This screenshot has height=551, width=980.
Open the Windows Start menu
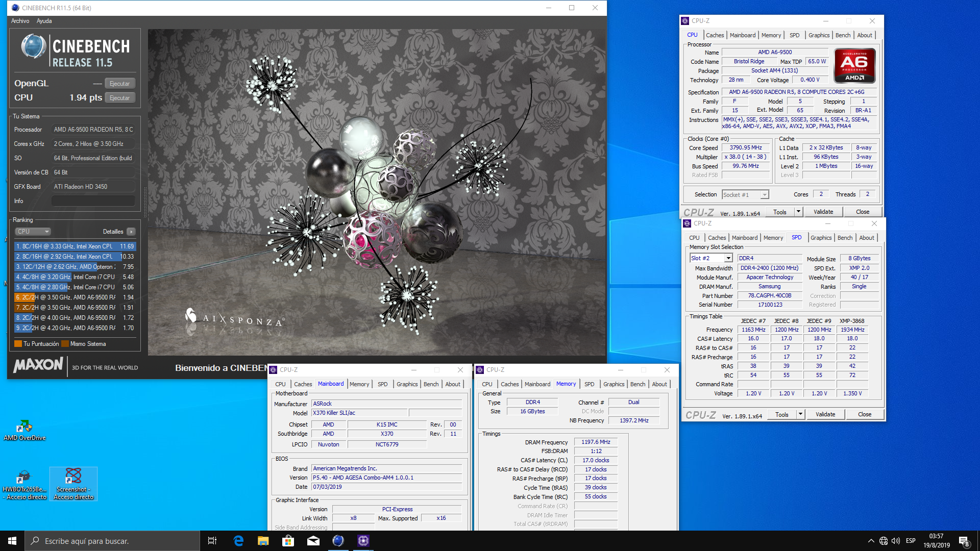[12, 541]
